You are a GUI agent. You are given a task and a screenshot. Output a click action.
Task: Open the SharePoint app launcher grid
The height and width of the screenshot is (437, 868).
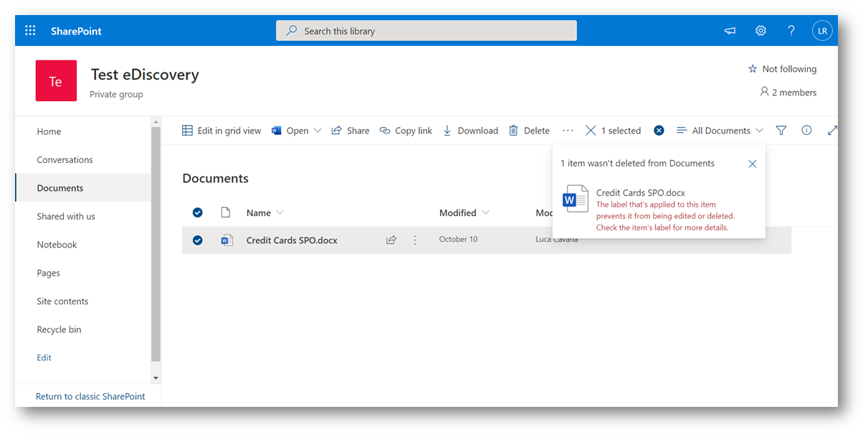(30, 31)
